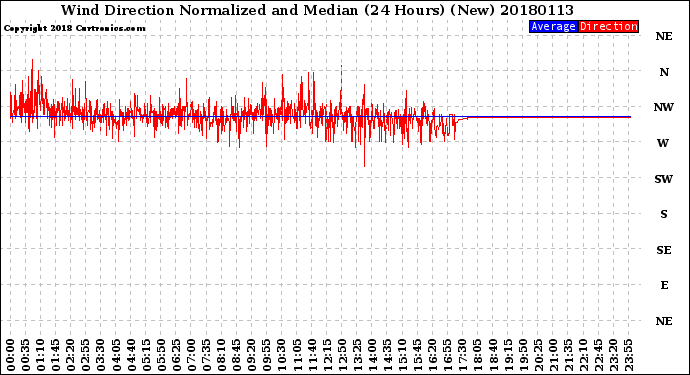
Task: Click the E label on the direction axis
Action: [x=664, y=285]
